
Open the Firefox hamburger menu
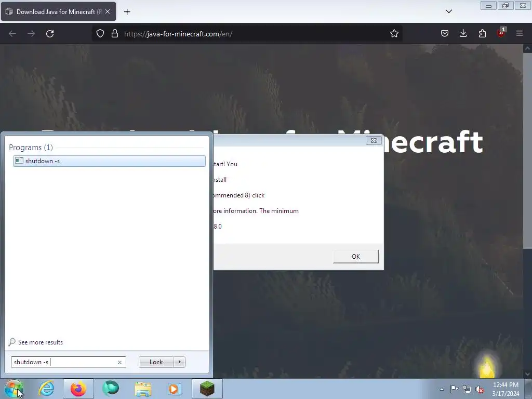click(x=520, y=33)
